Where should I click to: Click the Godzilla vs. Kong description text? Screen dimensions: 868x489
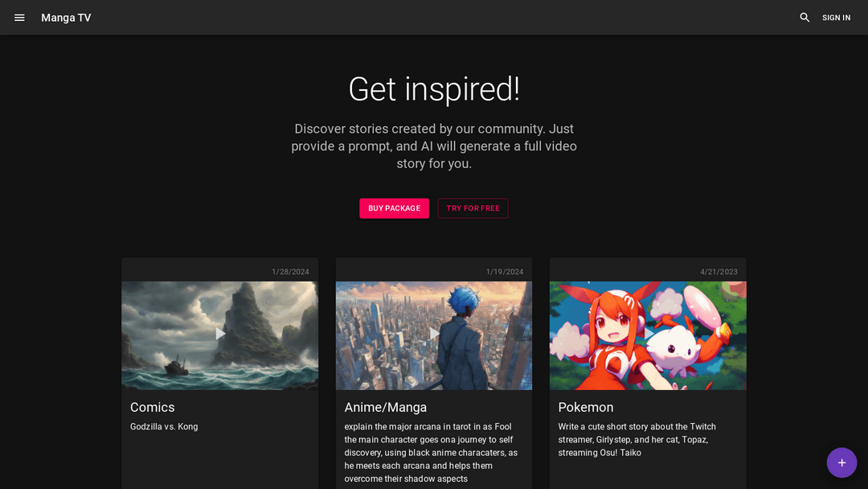point(164,426)
